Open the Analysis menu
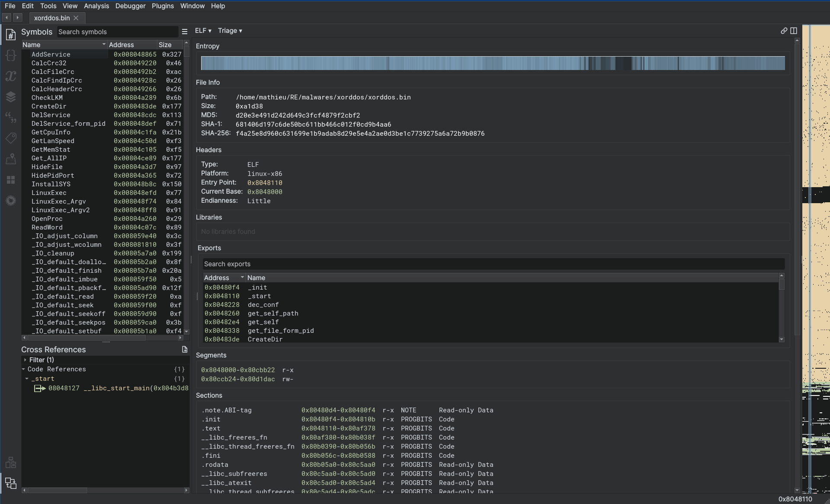Image resolution: width=830 pixels, height=504 pixels. [96, 6]
